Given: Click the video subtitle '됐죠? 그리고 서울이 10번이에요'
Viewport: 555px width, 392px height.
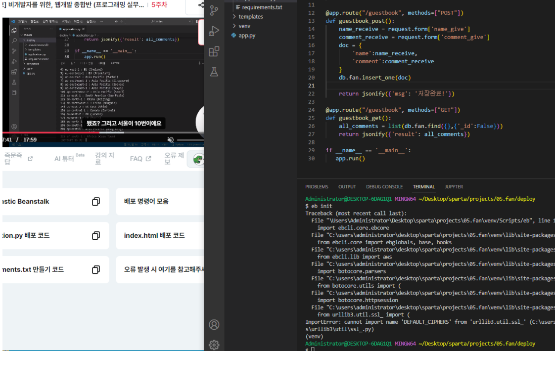Looking at the screenshot, I should (x=124, y=124).
